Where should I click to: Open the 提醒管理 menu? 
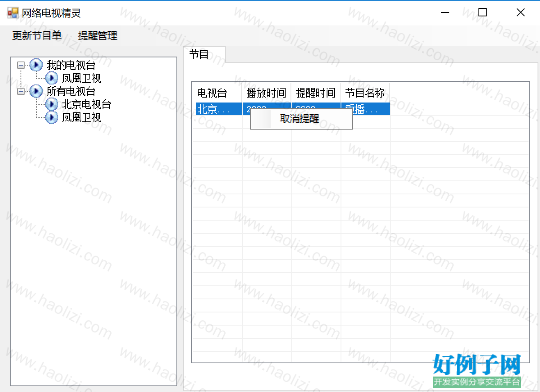(98, 36)
